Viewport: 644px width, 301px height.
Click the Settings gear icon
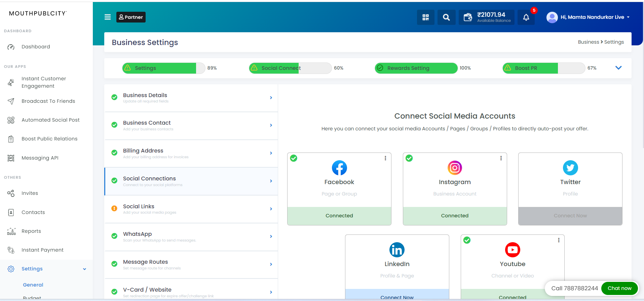(11, 269)
